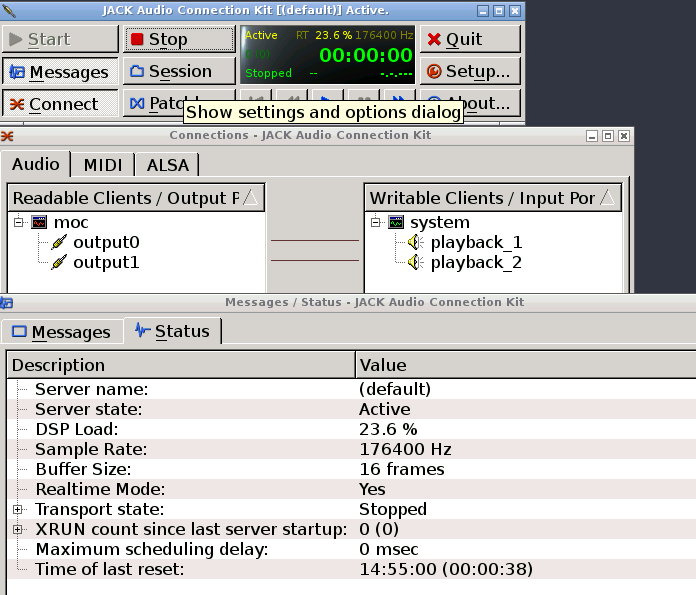Click the Patchbay button's blue icon
The image size is (696, 595).
pos(137,103)
